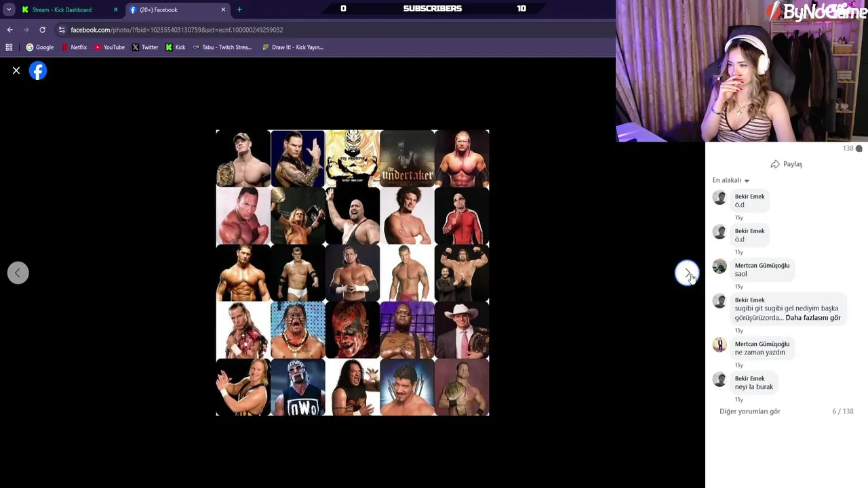
Task: Open the Netflix bookmark
Action: coord(74,47)
